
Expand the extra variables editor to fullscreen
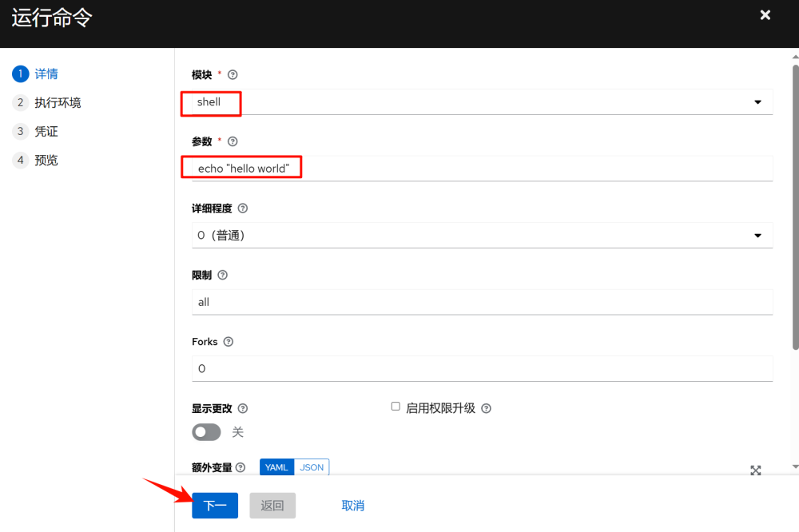[755, 471]
